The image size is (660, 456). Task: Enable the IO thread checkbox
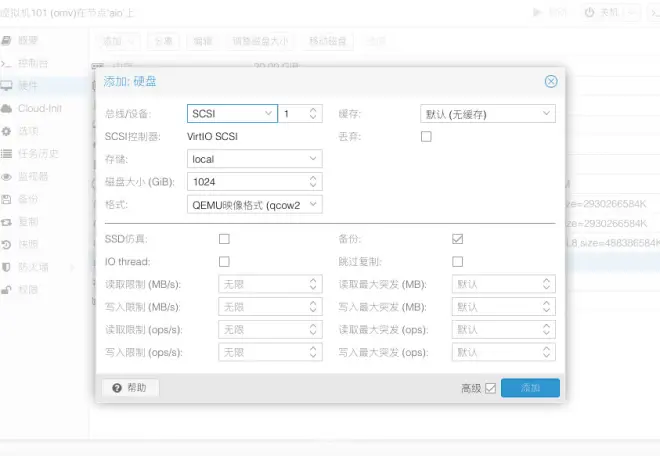pos(224,262)
